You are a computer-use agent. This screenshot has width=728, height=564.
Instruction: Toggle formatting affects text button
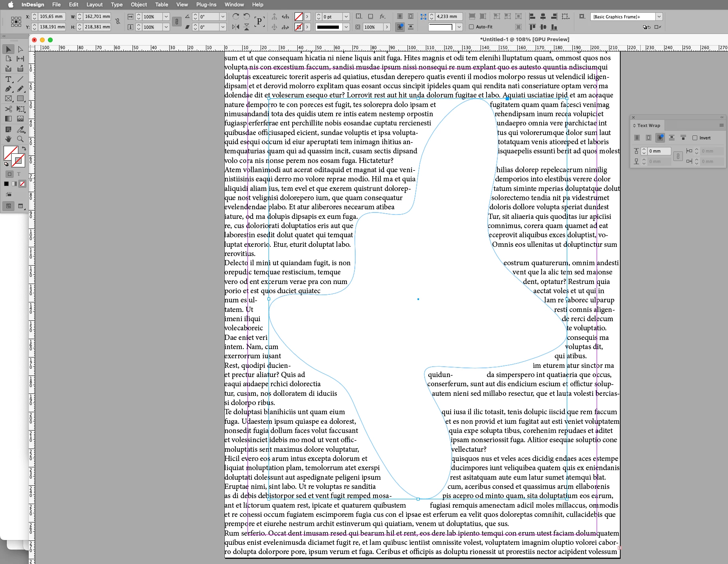pyautogui.click(x=19, y=174)
